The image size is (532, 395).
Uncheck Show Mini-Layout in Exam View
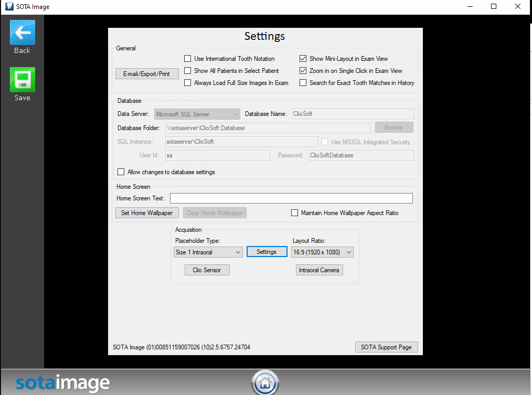303,59
